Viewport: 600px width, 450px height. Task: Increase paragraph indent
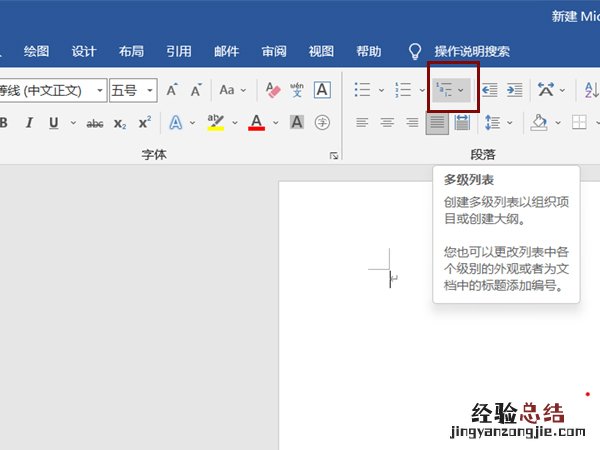click(514, 90)
